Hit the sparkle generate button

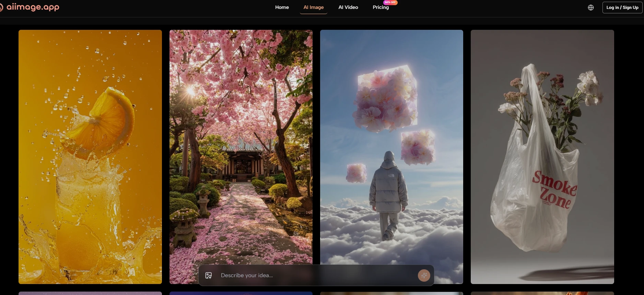click(x=424, y=275)
